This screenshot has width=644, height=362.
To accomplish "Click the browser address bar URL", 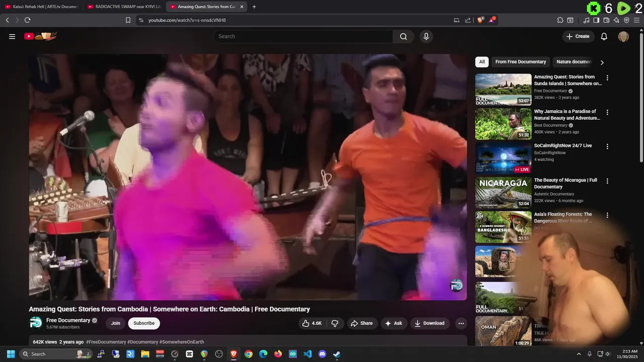I will pos(187,20).
